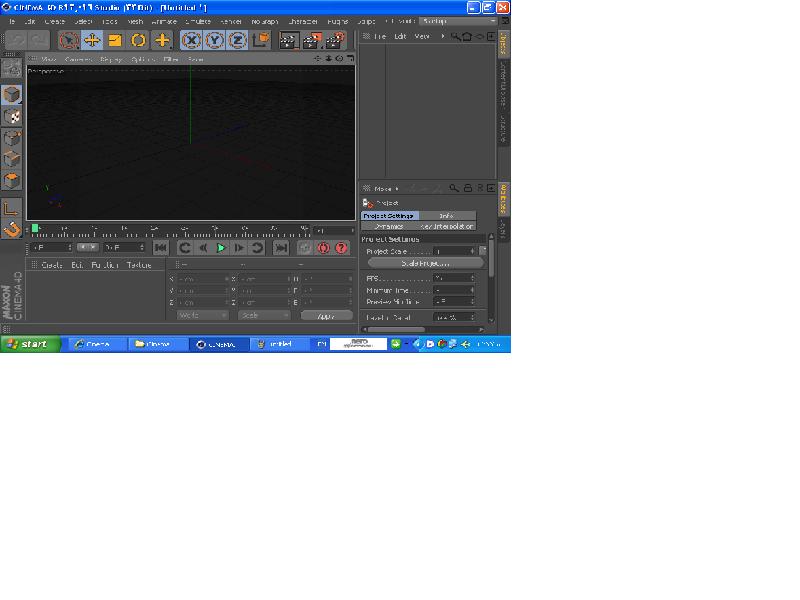Click the Scale Project button
800x600 pixels.
[x=425, y=263]
